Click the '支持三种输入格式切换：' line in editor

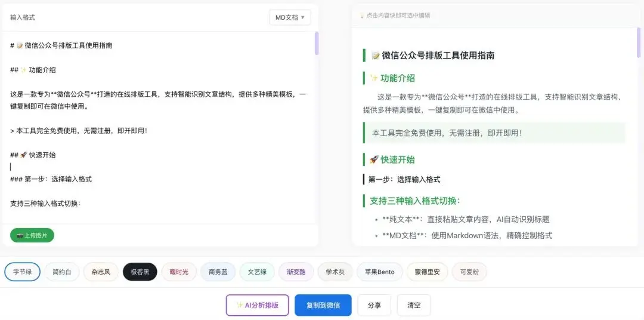click(x=45, y=204)
